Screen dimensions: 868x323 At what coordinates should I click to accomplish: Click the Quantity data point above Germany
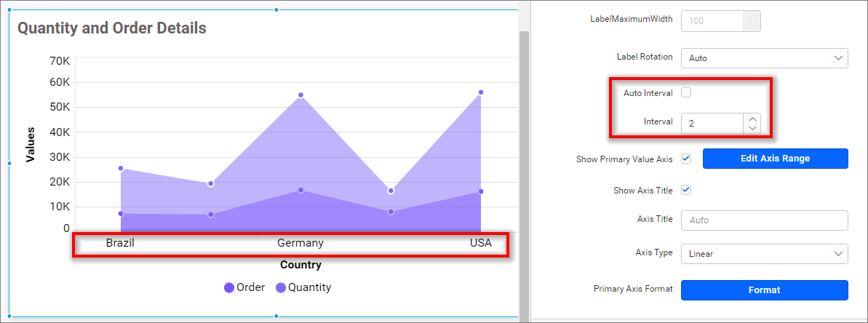coord(300,95)
